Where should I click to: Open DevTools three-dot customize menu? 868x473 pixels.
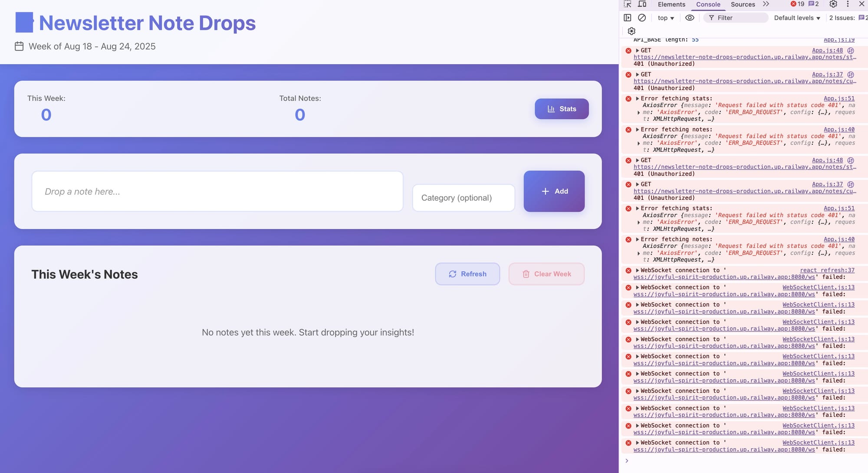click(848, 4)
